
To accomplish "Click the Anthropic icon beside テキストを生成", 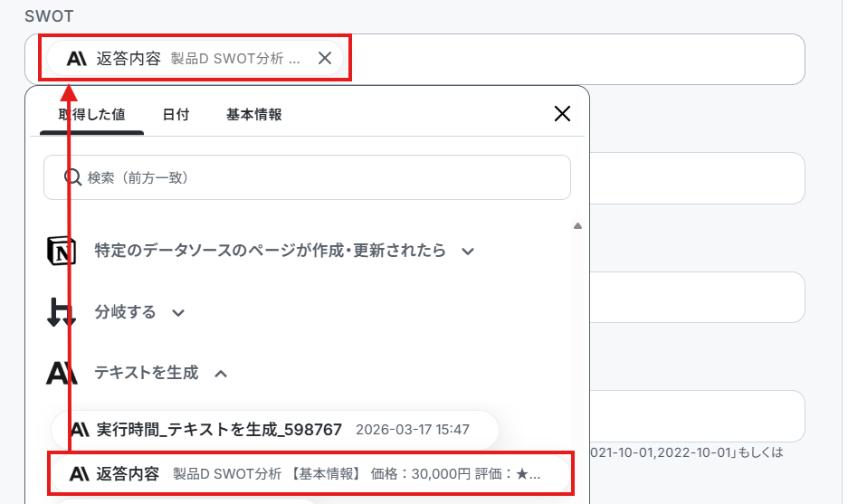I will 62,373.
